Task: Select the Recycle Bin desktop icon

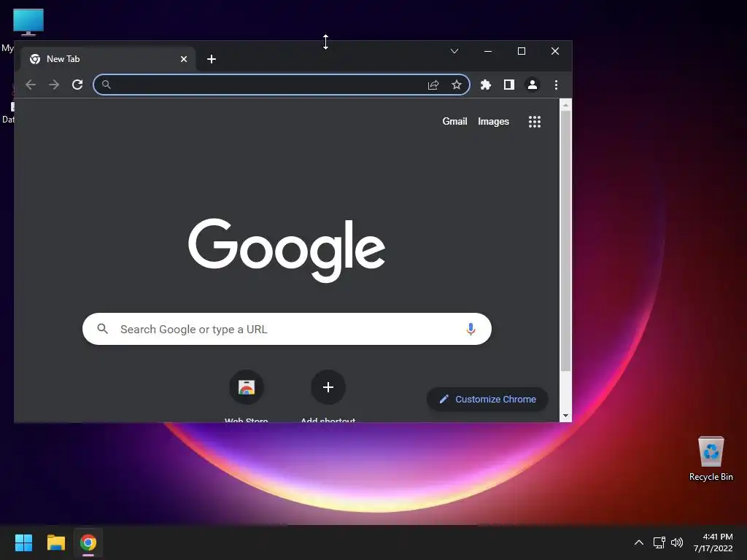Action: 711,459
